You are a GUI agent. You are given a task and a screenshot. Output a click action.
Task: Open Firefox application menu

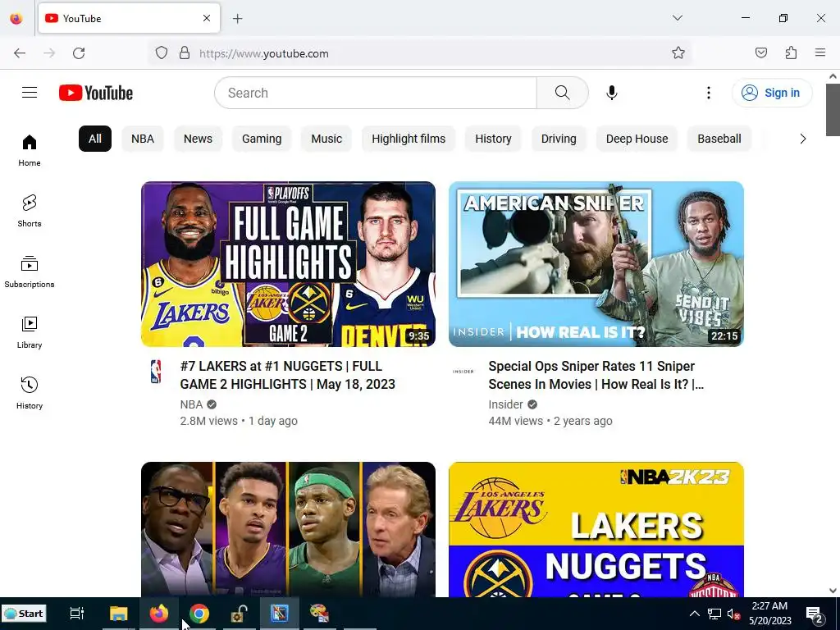(x=820, y=53)
